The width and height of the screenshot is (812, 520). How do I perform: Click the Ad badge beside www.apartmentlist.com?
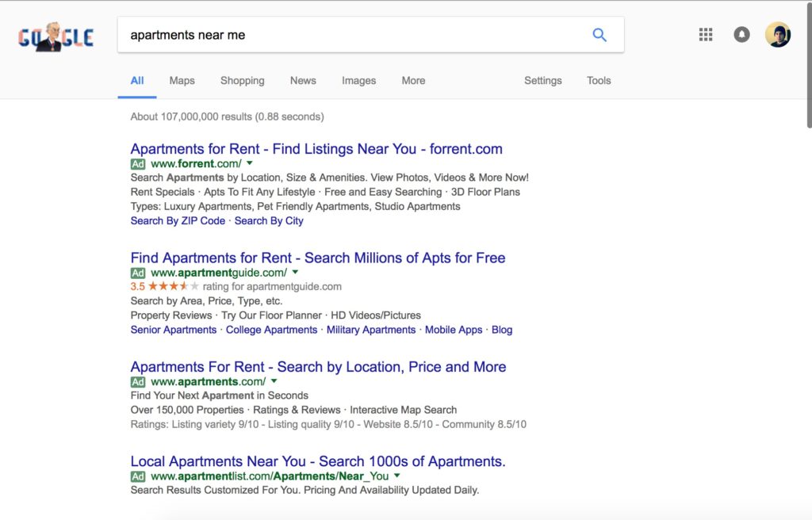point(138,476)
